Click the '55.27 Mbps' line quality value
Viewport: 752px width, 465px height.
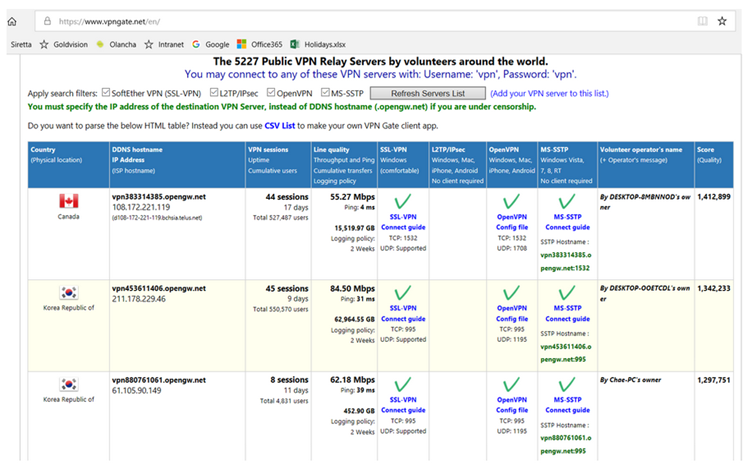tap(352, 197)
